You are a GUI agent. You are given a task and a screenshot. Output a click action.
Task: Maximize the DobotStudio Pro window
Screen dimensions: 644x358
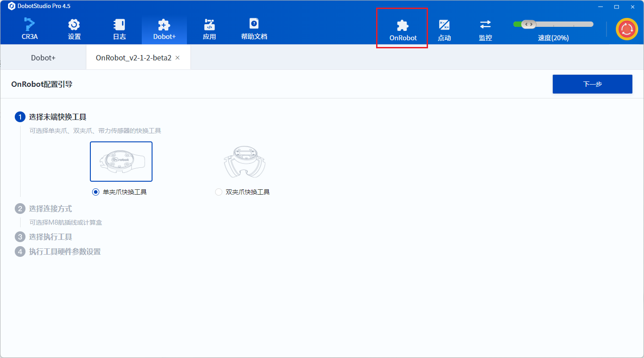[x=616, y=6]
